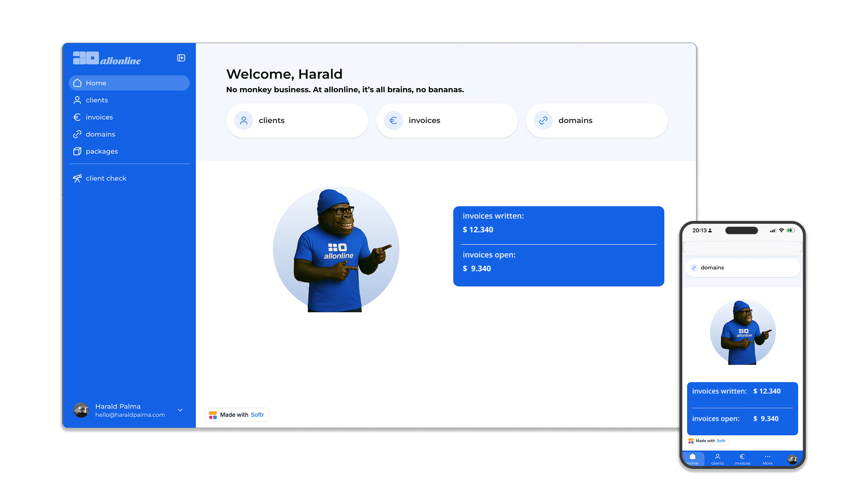Click the gorilla mascot image on the phone
Image resolution: width=853 pixels, height=504 pixels.
pos(743,332)
